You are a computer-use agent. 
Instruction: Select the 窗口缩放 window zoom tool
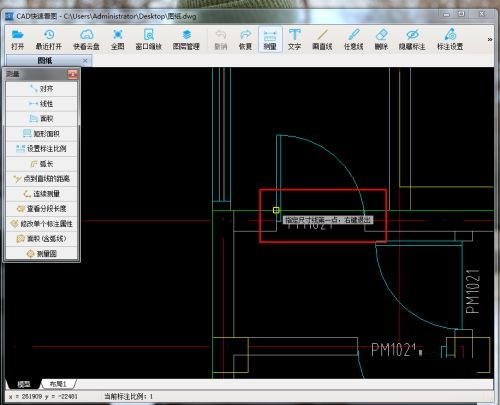pos(148,39)
